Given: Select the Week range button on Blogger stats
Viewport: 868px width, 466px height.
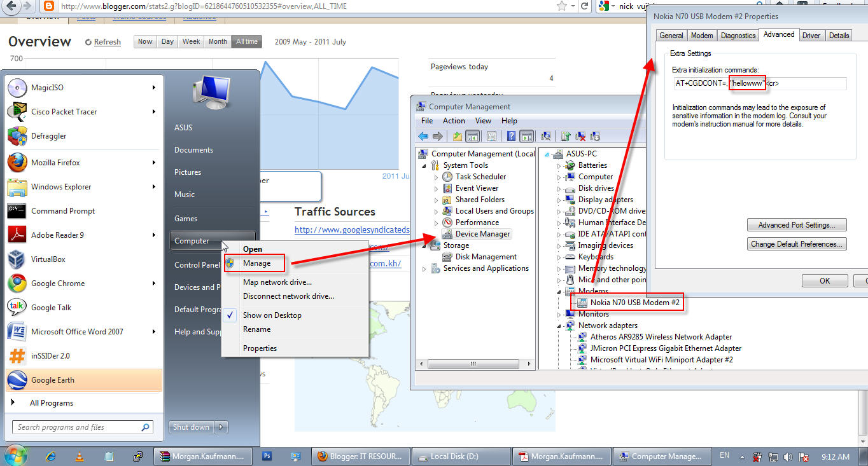Looking at the screenshot, I should [192, 41].
